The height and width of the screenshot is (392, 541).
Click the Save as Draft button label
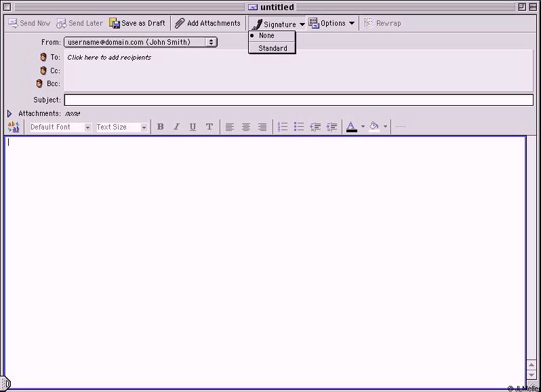[143, 23]
